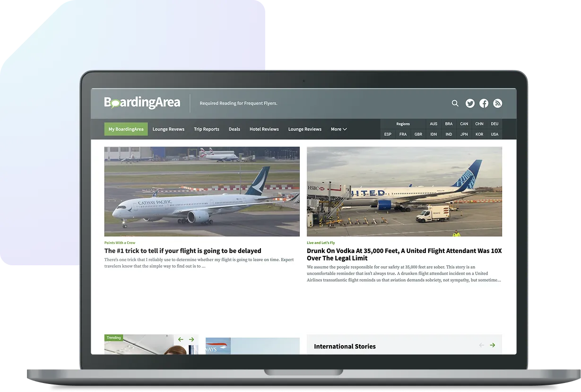Show previous International Stories arrow
This screenshot has height=392, width=581.
pyautogui.click(x=482, y=345)
